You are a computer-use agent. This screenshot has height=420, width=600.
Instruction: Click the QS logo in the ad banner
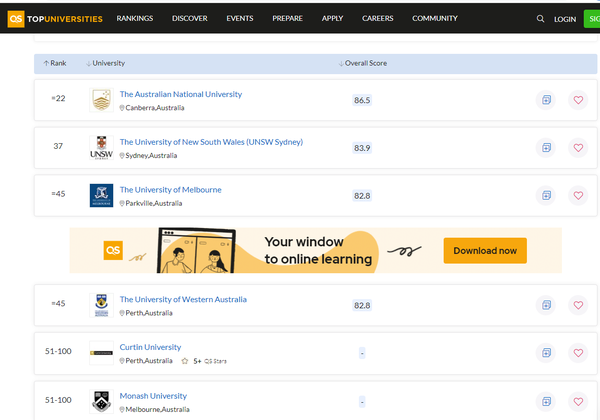[113, 250]
